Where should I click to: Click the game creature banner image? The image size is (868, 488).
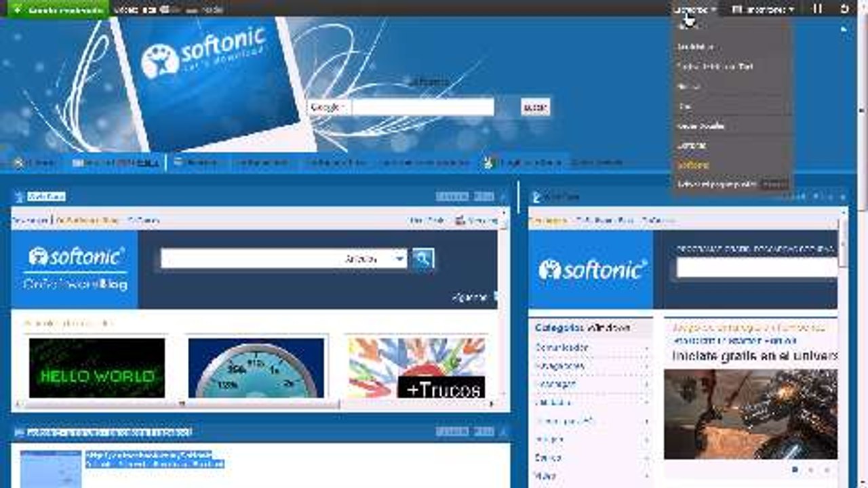(x=751, y=413)
